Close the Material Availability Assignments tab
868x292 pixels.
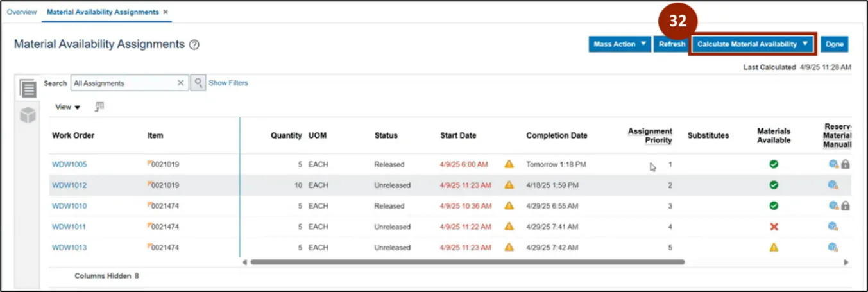[166, 12]
